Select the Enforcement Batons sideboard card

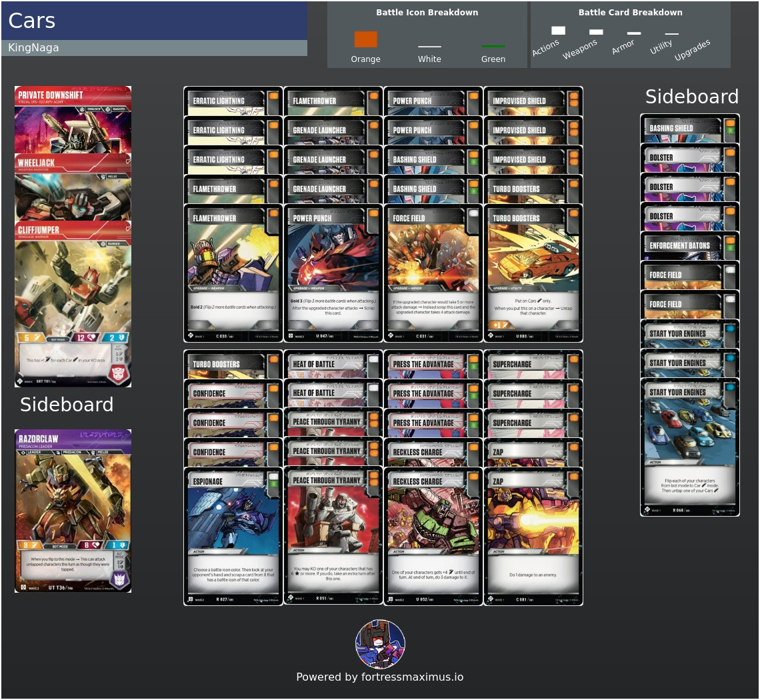click(690, 246)
